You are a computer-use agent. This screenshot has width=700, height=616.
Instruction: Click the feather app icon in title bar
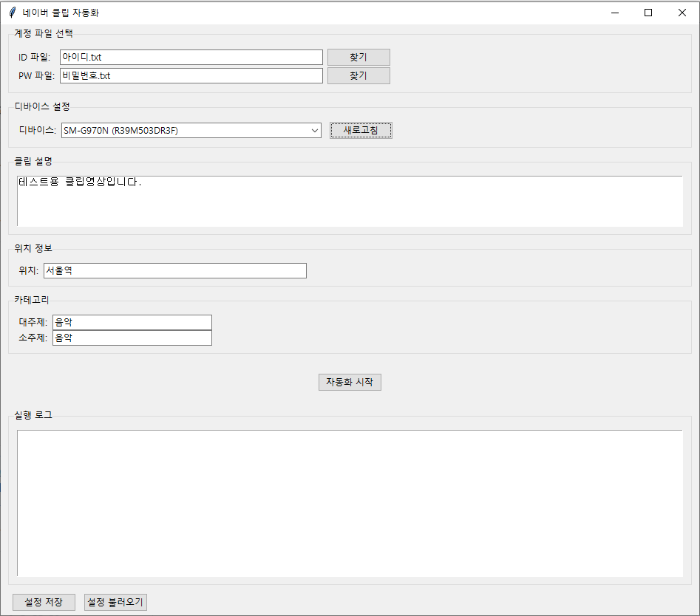(x=12, y=13)
